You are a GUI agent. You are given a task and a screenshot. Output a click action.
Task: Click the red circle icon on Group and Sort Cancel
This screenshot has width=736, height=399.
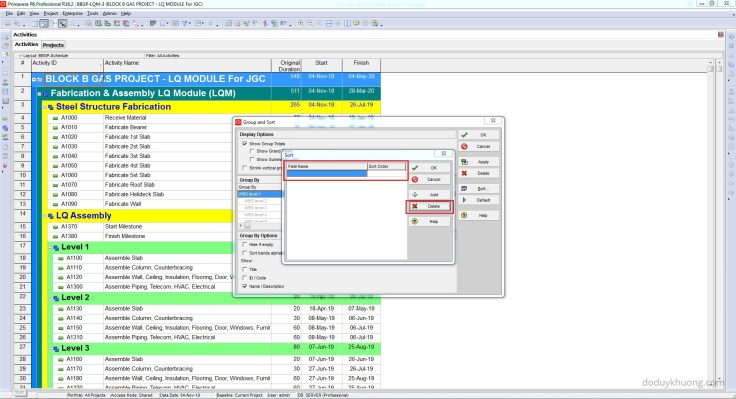[465, 147]
